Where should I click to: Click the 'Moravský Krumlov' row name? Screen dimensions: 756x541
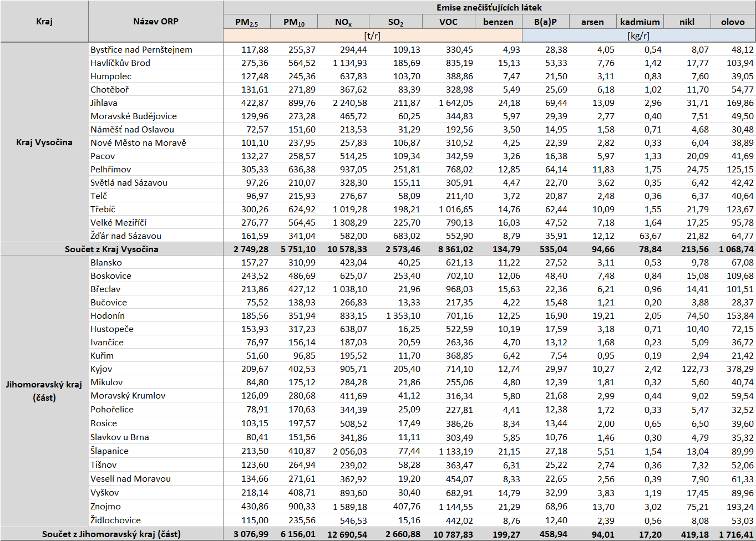coord(128,395)
